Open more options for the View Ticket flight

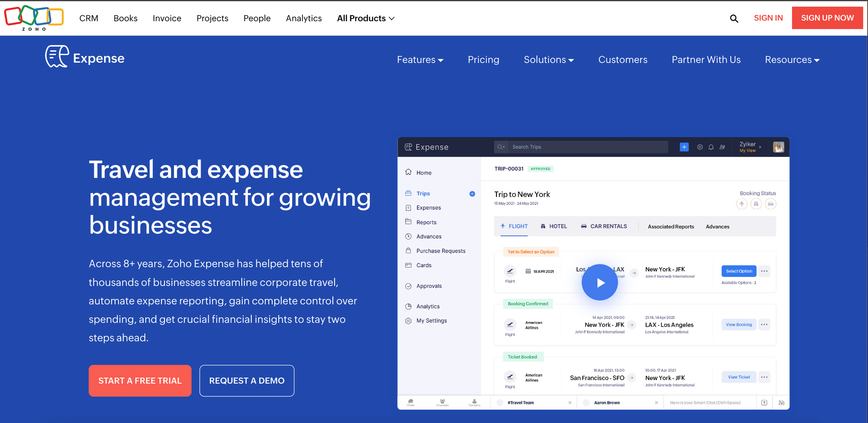point(764,377)
